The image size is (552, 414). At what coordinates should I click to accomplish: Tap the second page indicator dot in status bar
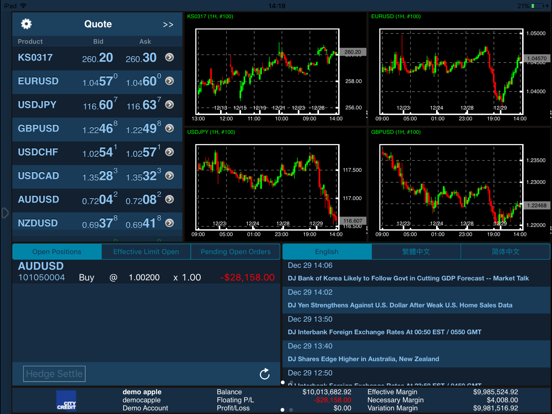click(291, 410)
